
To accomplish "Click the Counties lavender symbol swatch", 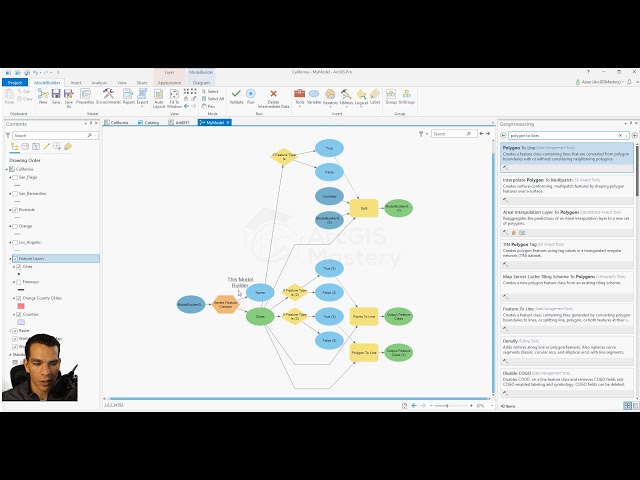I will 21,322.
